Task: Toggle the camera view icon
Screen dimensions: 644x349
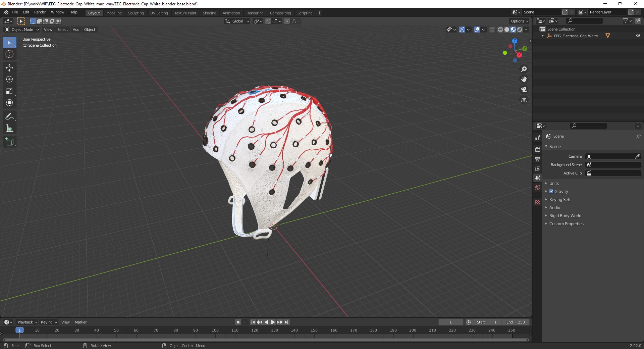Action: coord(524,90)
